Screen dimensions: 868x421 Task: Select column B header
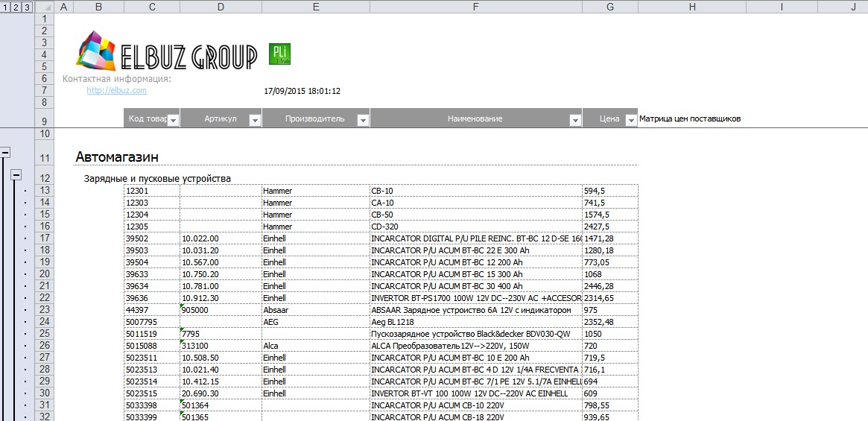click(x=98, y=7)
